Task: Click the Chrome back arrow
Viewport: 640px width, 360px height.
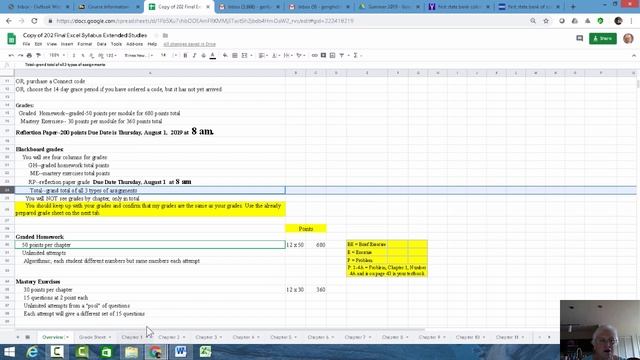Action: click(x=9, y=21)
